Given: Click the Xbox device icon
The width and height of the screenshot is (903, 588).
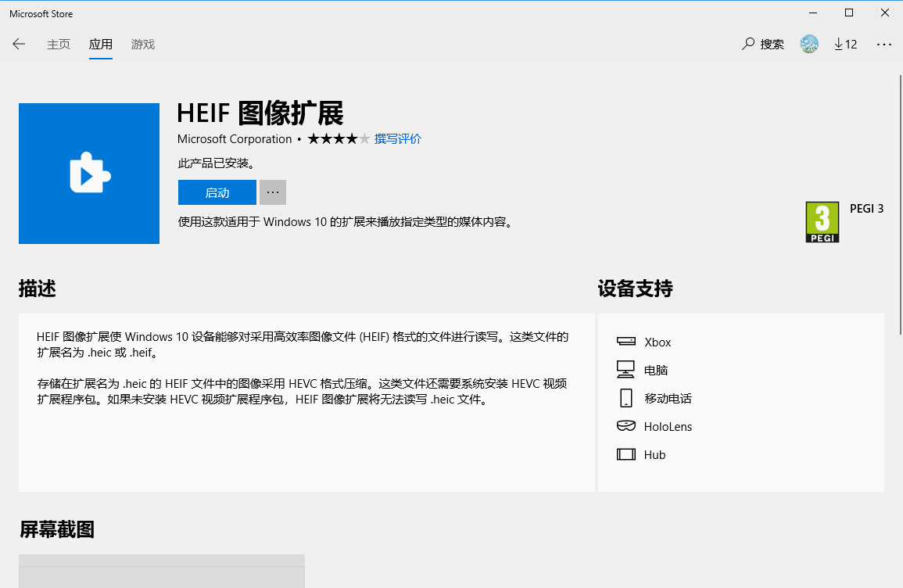Looking at the screenshot, I should point(626,342).
